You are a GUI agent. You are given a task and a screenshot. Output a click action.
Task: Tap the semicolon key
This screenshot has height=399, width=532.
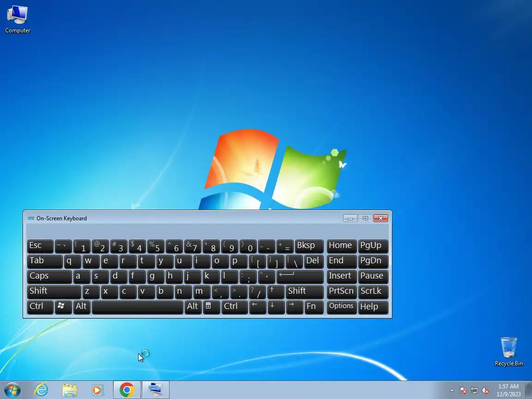point(248,277)
